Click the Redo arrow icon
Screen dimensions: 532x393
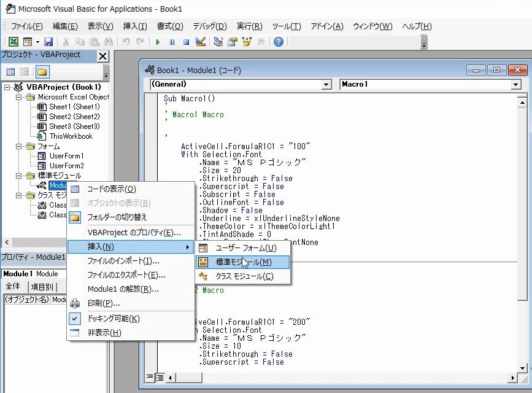pyautogui.click(x=140, y=42)
